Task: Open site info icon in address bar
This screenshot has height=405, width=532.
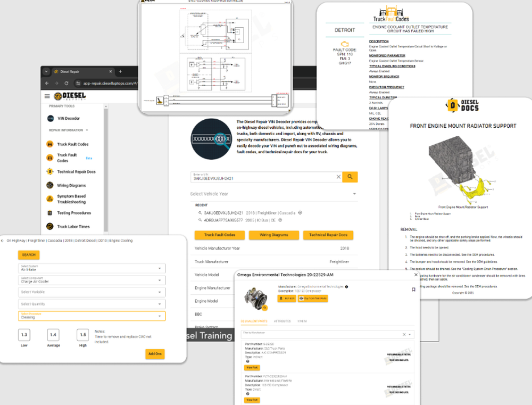Action: click(x=78, y=83)
